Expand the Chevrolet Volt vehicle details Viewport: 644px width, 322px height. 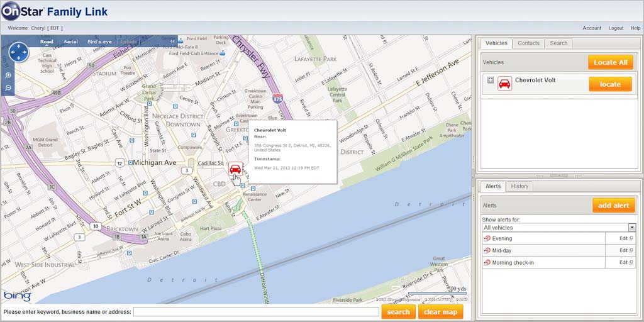coord(490,80)
